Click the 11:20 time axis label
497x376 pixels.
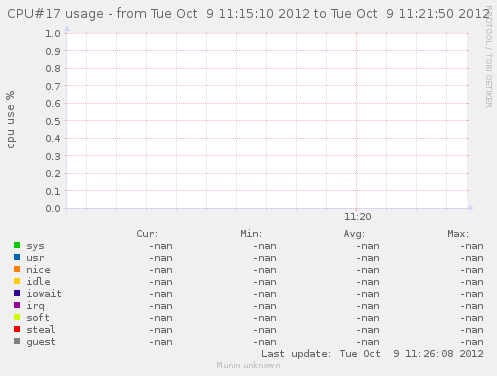coord(358,217)
